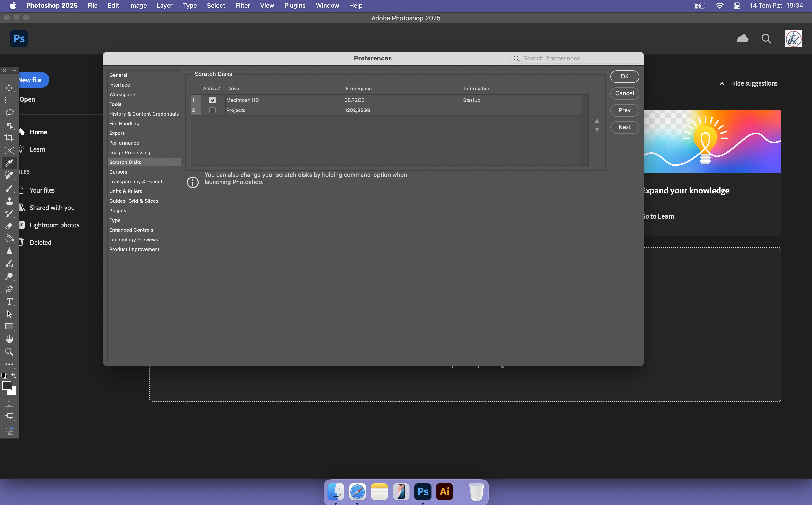
Task: Uncheck Macintosh HD as active scratch disk
Action: 212,100
